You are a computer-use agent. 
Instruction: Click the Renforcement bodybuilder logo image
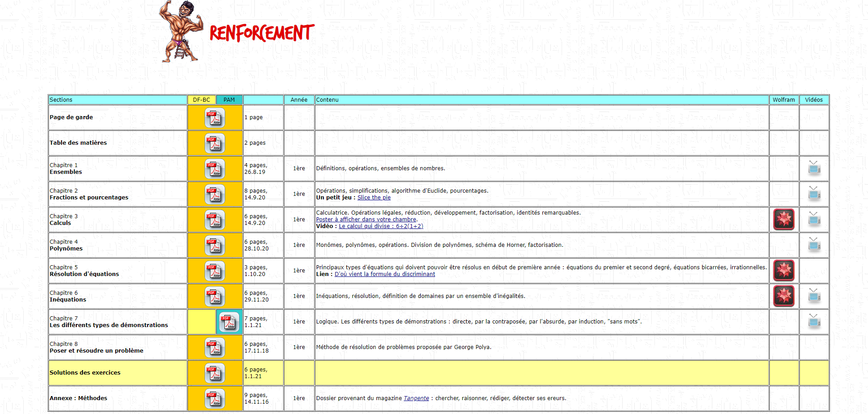point(181,31)
